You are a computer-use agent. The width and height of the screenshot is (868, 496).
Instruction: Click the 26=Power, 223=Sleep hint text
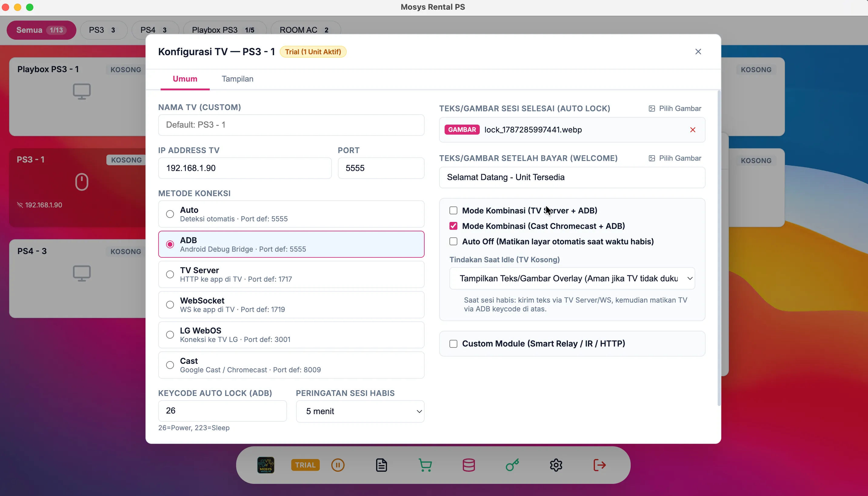[x=194, y=427]
